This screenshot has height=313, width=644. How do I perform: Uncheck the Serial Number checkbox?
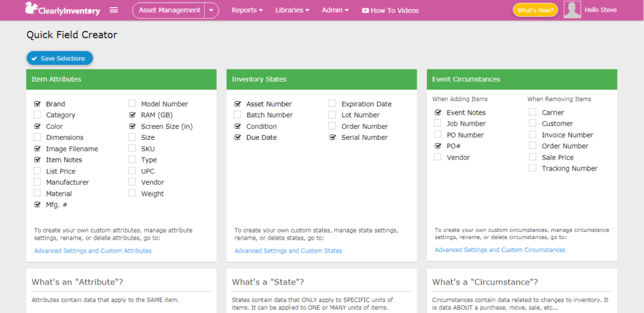tap(332, 137)
